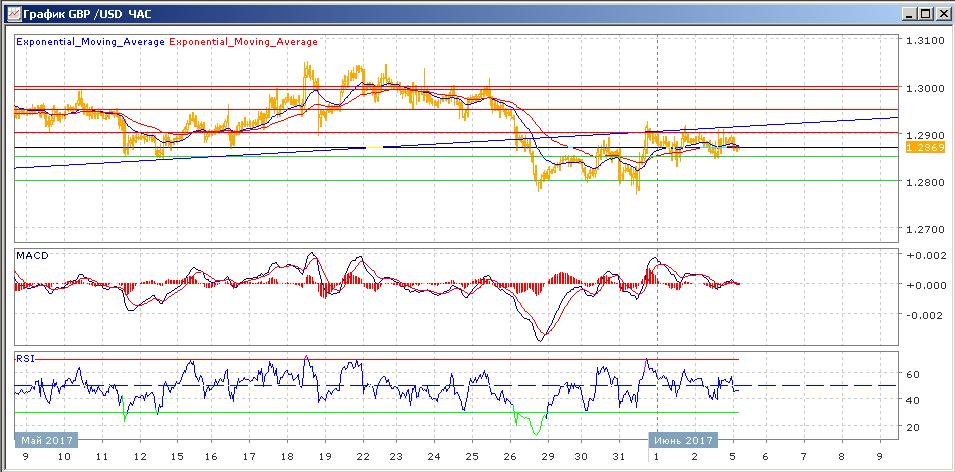The image size is (955, 472).
Task: Minimize the GBP/USD chart window
Action: pyautogui.click(x=909, y=13)
